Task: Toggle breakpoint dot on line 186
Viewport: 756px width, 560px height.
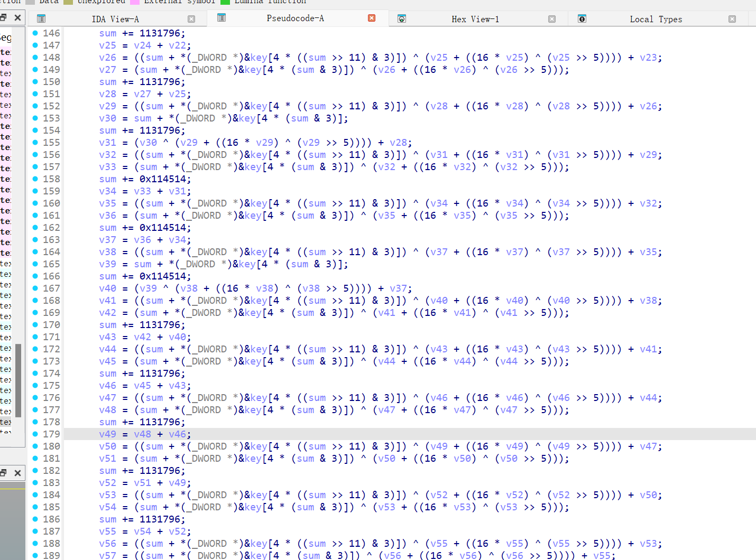Action: (x=35, y=519)
